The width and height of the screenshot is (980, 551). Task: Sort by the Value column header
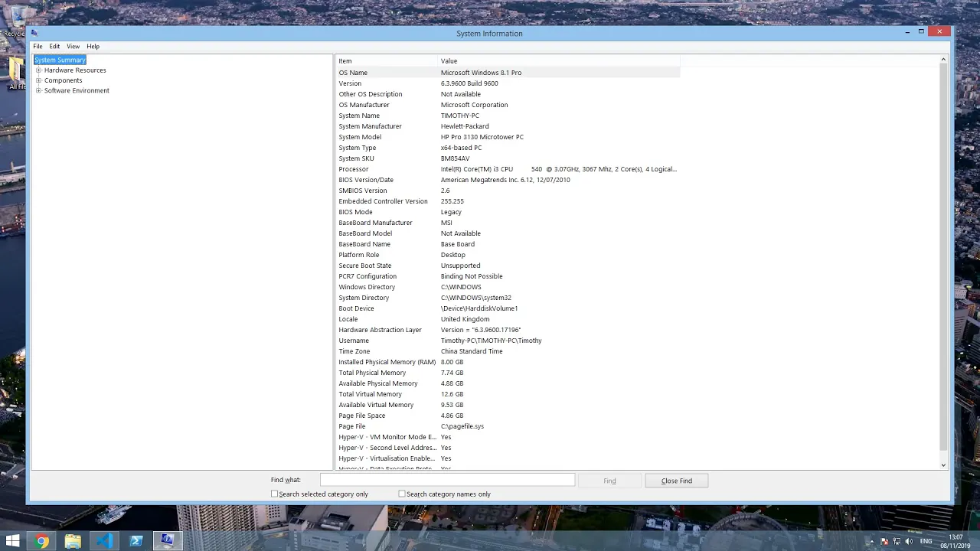tap(559, 60)
